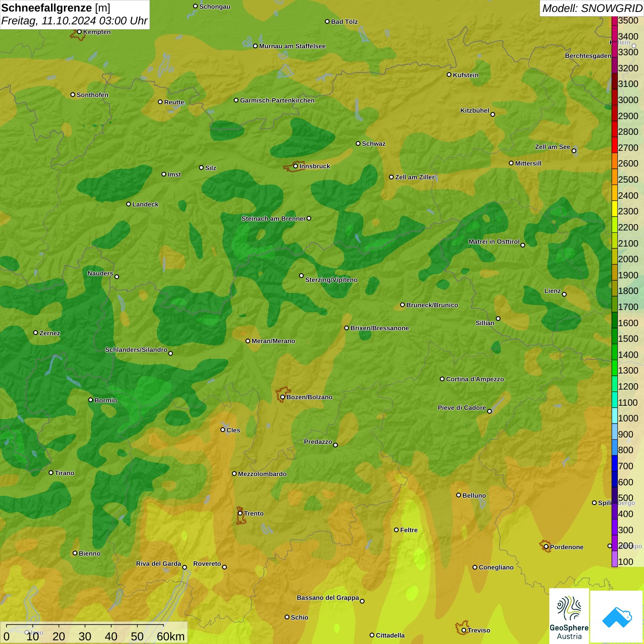Screen dimensions: 644x644
Task: Click the Treviso city marker
Action: (x=464, y=630)
